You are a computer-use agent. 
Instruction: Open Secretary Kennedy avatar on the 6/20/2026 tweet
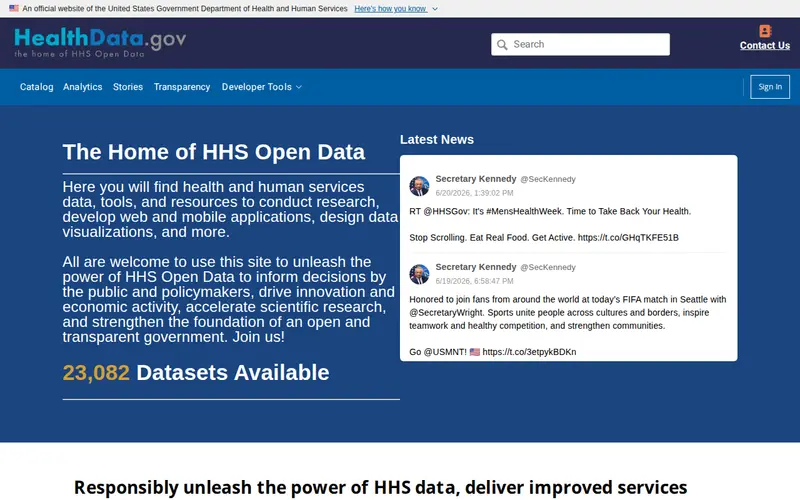[x=419, y=186]
